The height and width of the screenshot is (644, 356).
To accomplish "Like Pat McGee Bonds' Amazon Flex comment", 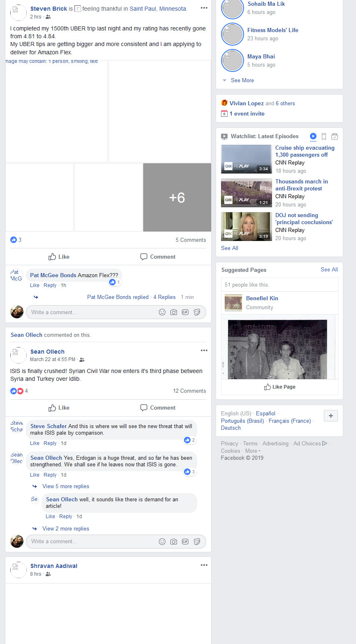I will (x=35, y=285).
